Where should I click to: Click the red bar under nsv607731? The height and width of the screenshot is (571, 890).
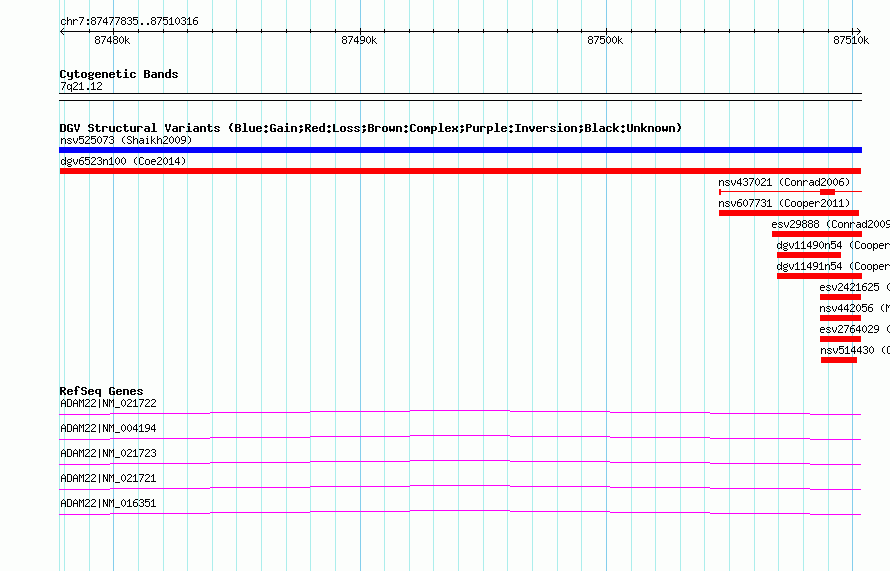tap(788, 213)
